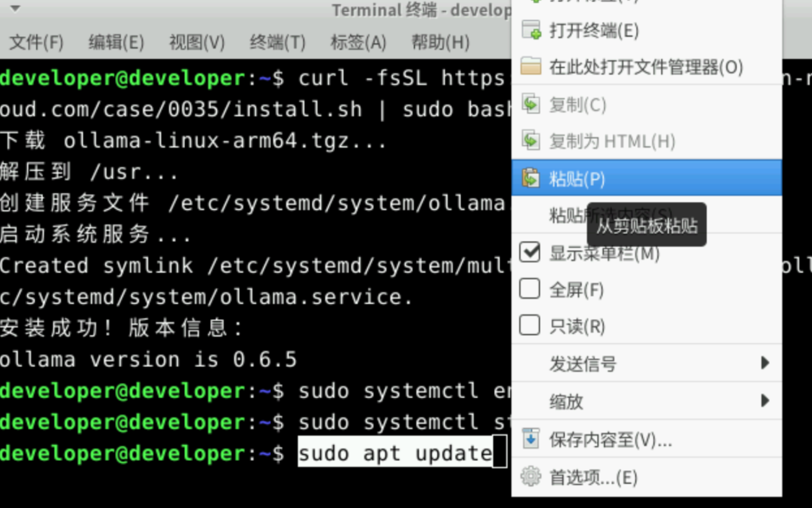
Task: Click the '解压到 /usr...' output line
Action: (90, 172)
